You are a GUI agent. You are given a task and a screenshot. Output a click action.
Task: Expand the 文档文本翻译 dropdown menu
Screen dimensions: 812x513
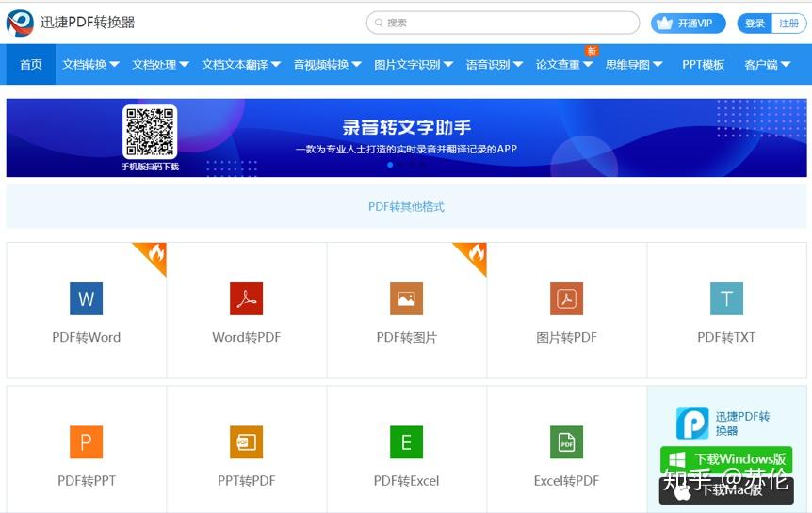pos(241,65)
